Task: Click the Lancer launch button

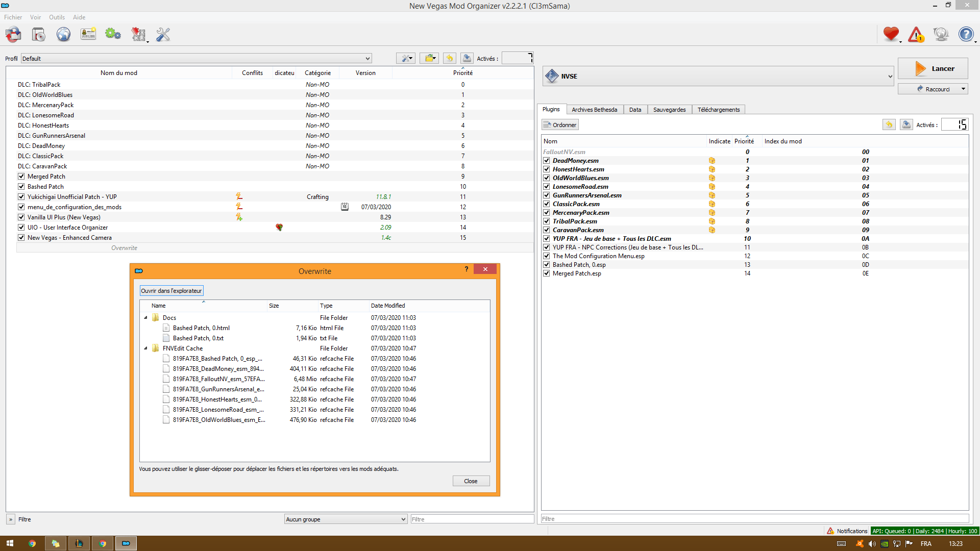Action: 933,68
